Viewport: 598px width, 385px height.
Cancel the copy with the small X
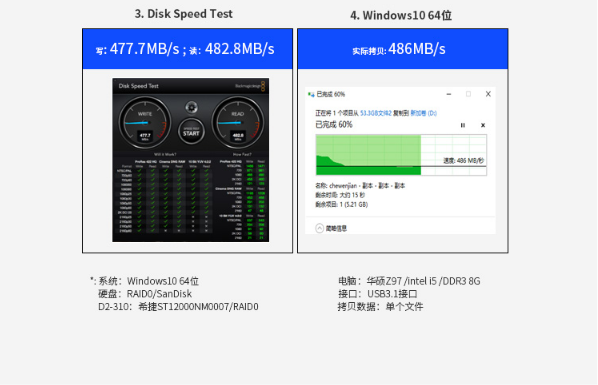pos(483,125)
